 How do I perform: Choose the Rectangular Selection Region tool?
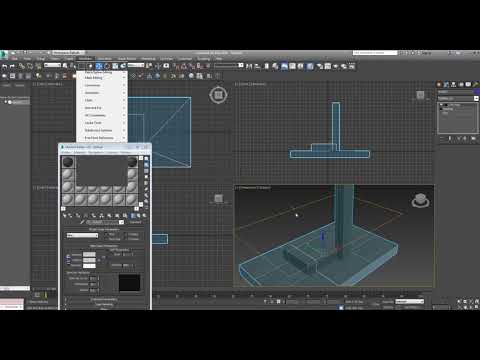click(x=82, y=66)
